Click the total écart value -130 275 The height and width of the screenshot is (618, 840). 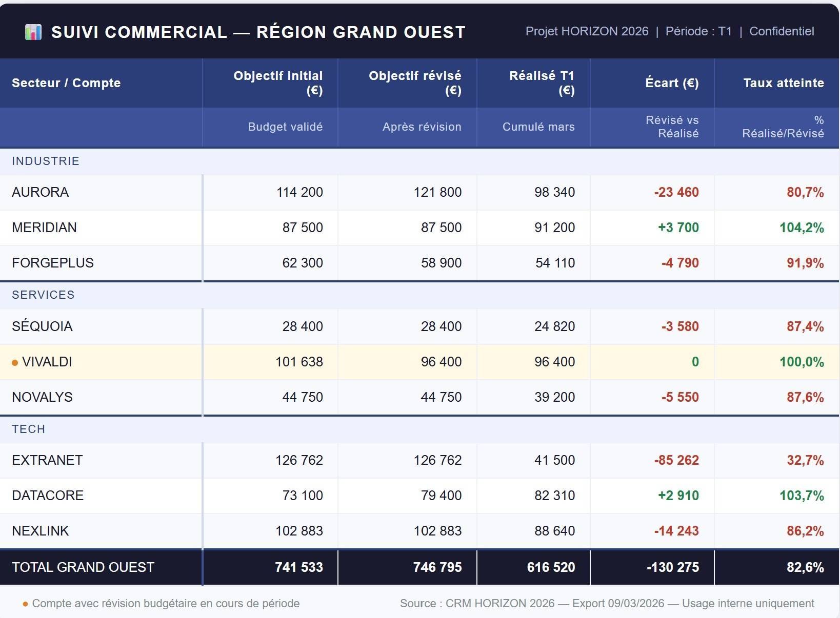[672, 568]
